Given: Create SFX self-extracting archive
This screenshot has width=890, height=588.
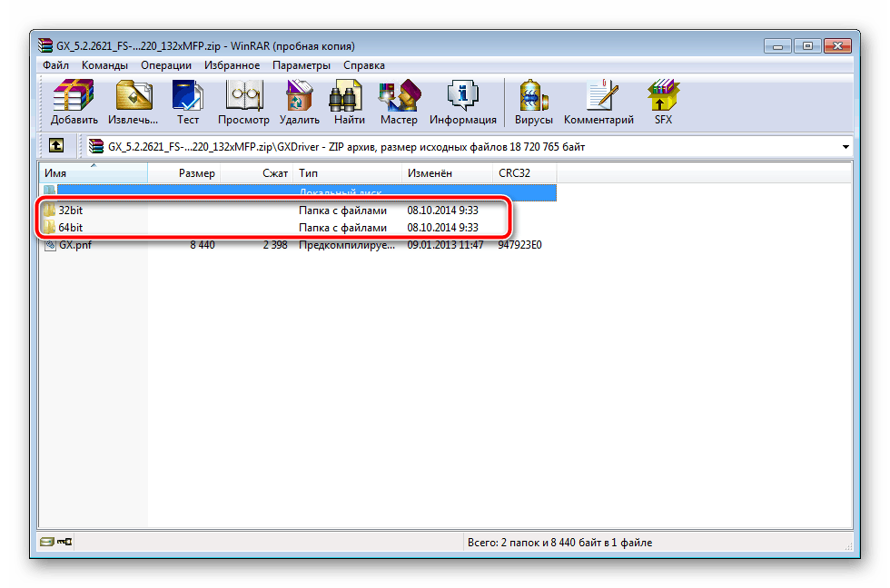Looking at the screenshot, I should click(663, 102).
